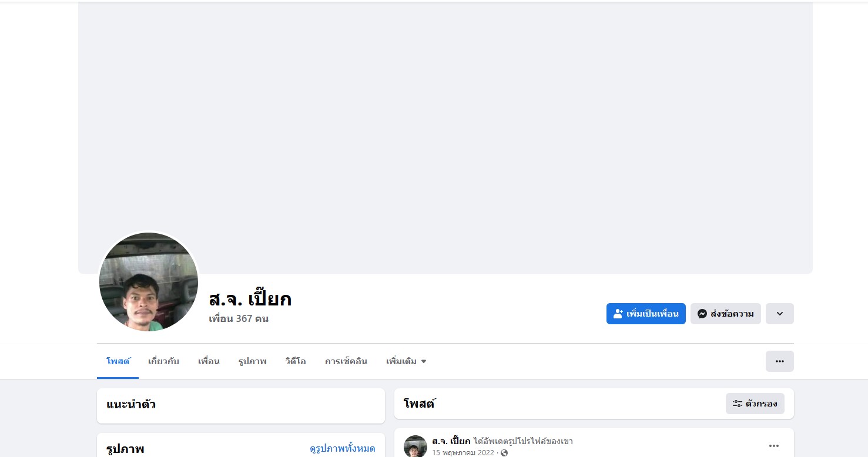Open the three-dot menu on tab bar

[x=780, y=361]
